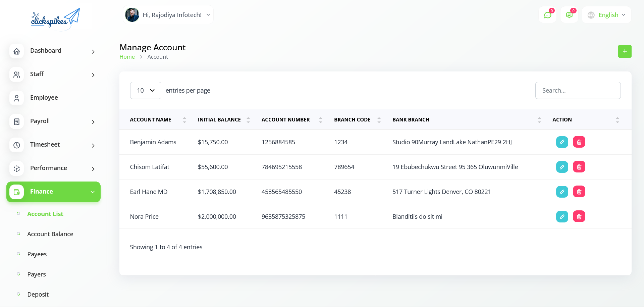Open the notifications icon in header
644x307 pixels.
click(x=569, y=15)
